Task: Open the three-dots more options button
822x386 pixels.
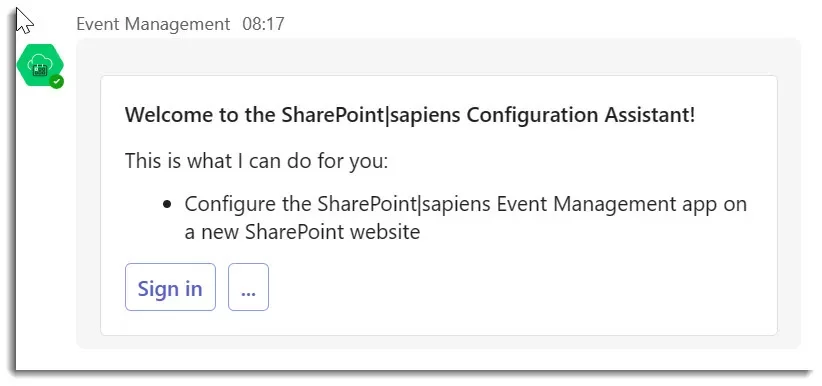Action: (x=248, y=287)
